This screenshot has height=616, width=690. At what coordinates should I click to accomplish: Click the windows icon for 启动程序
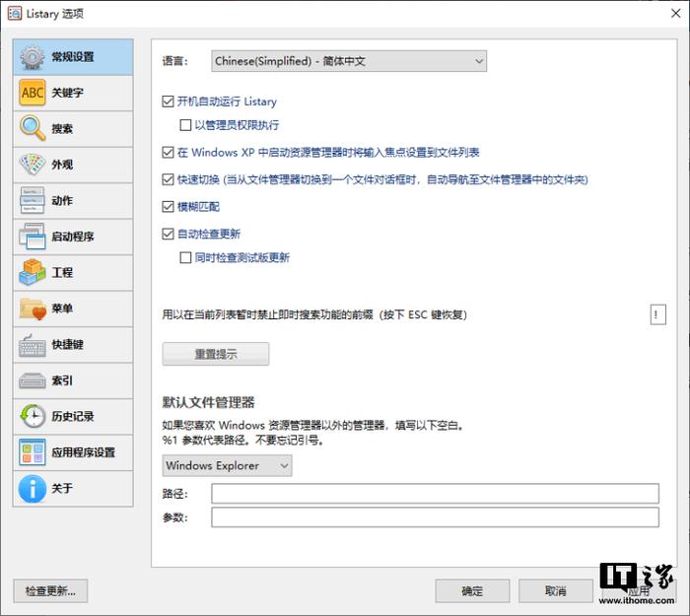[33, 237]
